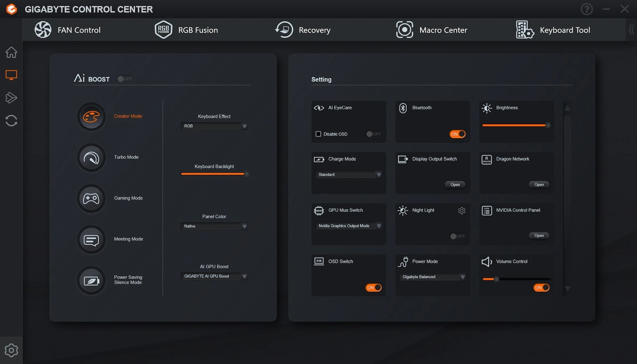Open the help question mark icon
This screenshot has height=364, width=637.
[x=587, y=9]
